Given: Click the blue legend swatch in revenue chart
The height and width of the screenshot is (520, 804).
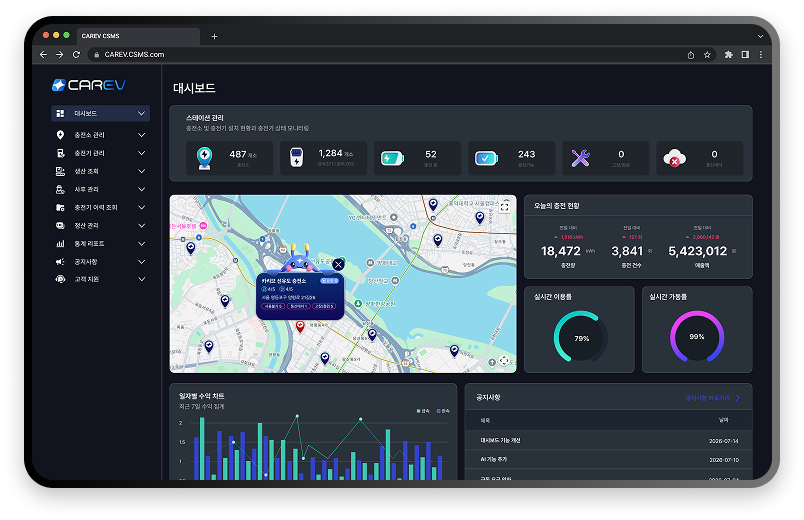Looking at the screenshot, I should pos(439,411).
